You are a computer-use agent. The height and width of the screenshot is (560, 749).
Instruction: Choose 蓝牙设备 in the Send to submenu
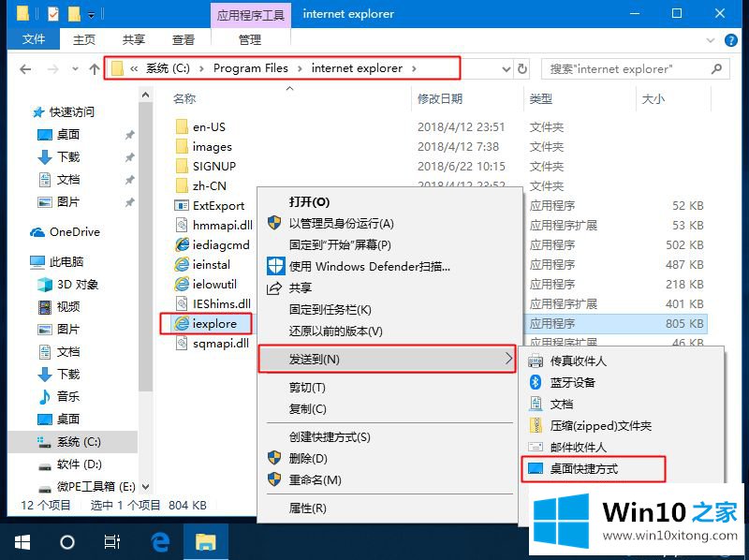point(621,382)
